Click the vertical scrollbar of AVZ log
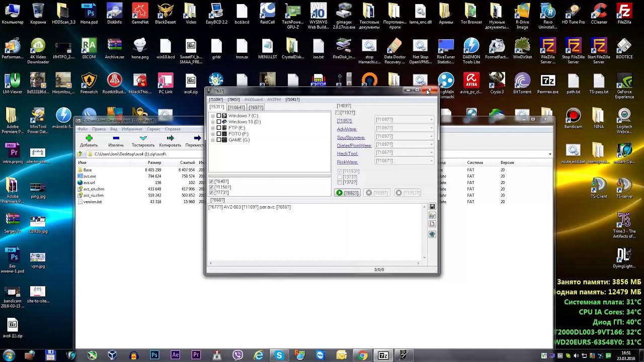This screenshot has width=644, height=362. [424, 232]
